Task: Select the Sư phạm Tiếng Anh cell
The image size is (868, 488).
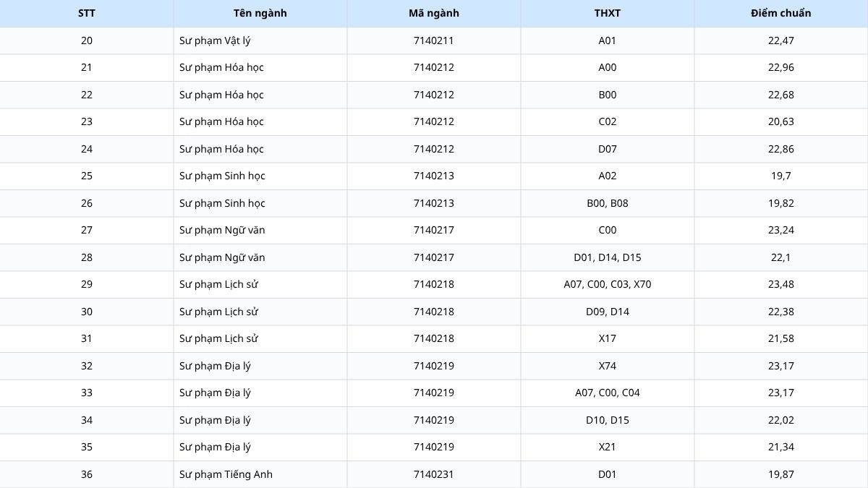Action: click(x=260, y=474)
